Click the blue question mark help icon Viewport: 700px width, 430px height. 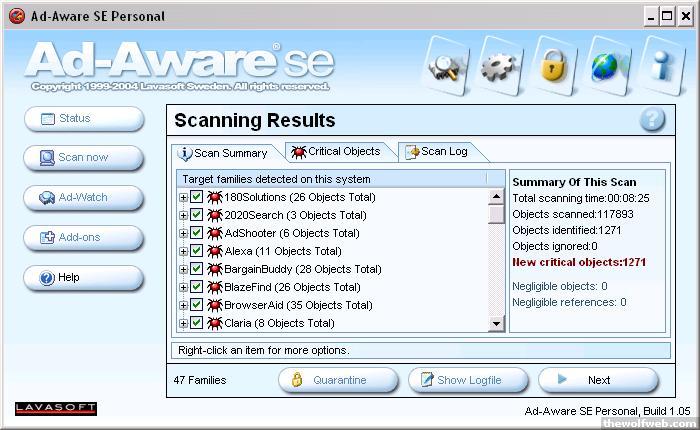652,120
